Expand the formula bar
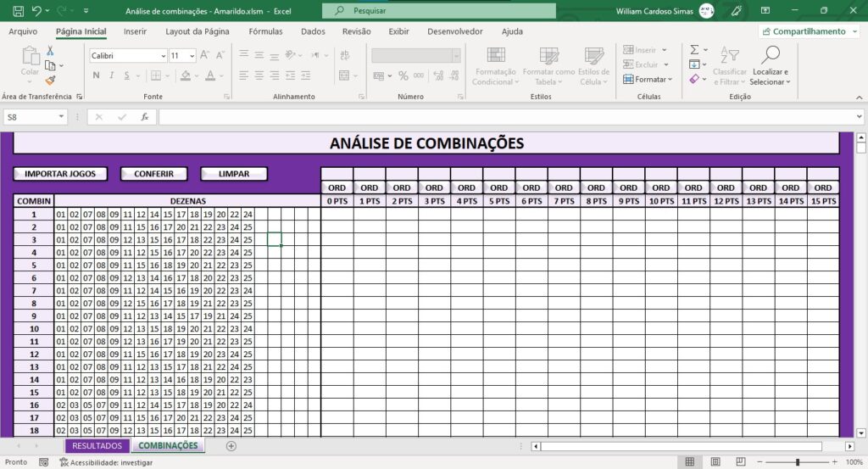This screenshot has height=469, width=868. click(x=860, y=117)
